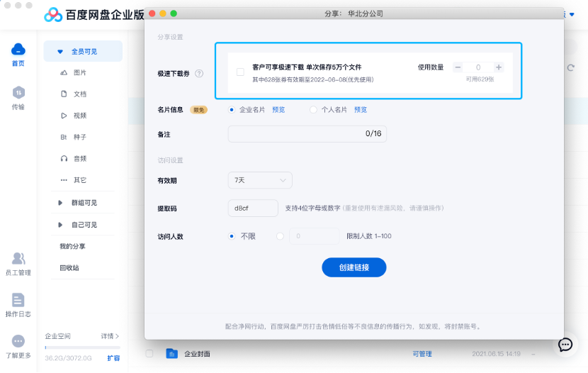The height and width of the screenshot is (373, 588).
Task: Open 回收站 recycle bin entry
Action: click(69, 267)
